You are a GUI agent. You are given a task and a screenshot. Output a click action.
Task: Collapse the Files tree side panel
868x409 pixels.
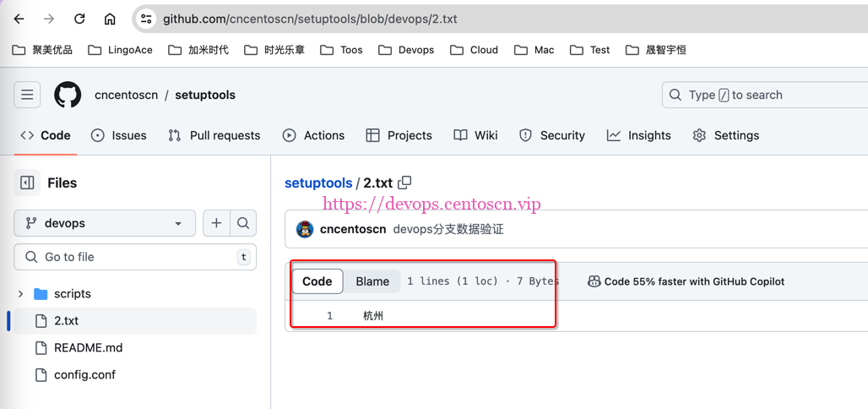coord(27,183)
